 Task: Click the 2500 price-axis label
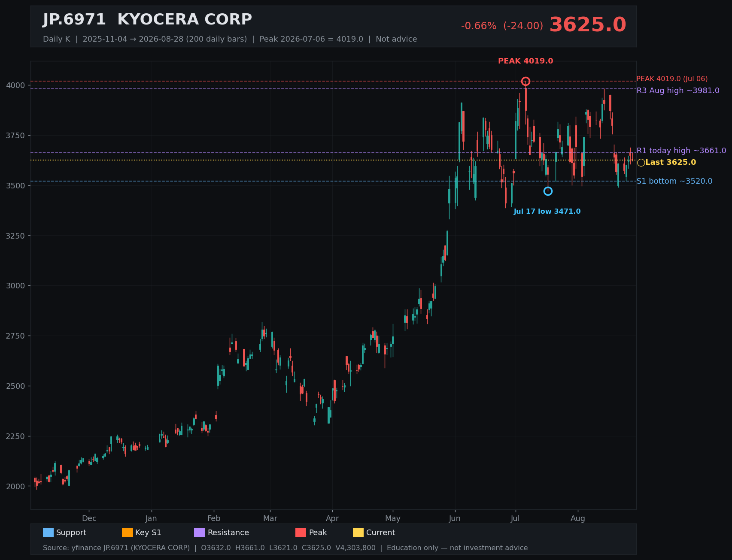(15, 386)
